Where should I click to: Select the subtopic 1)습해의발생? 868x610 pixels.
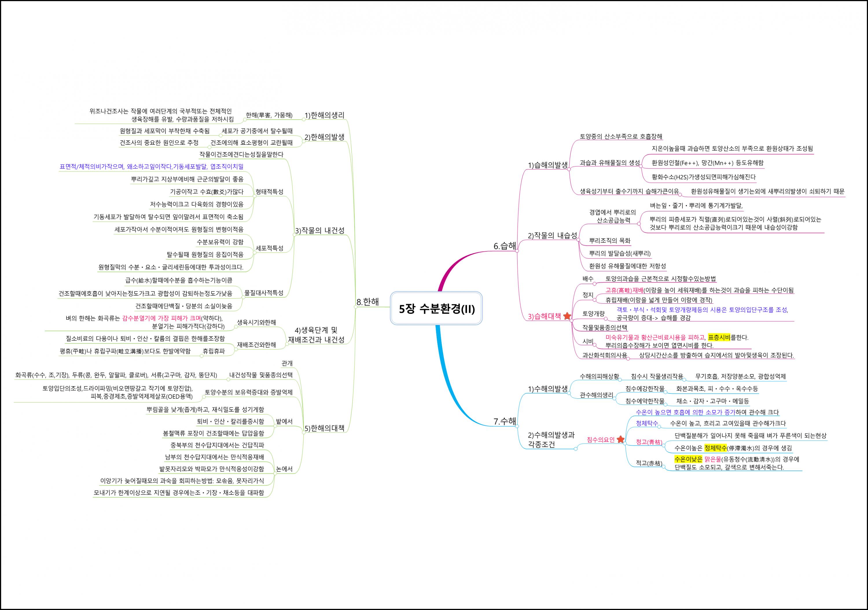pos(548,165)
